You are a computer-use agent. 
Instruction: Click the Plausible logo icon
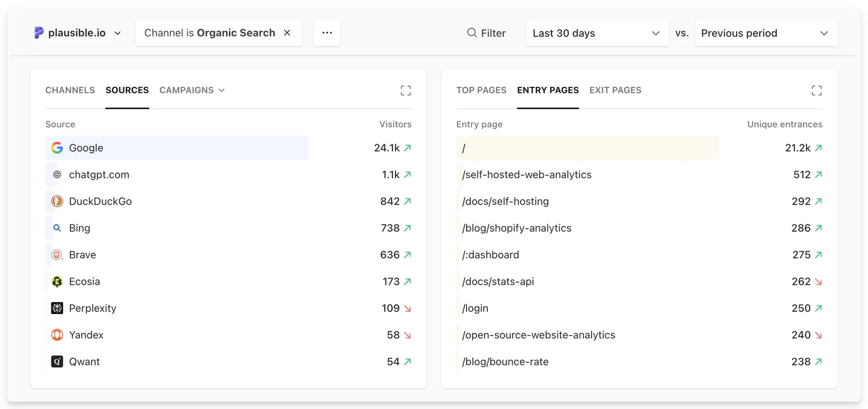click(x=39, y=33)
